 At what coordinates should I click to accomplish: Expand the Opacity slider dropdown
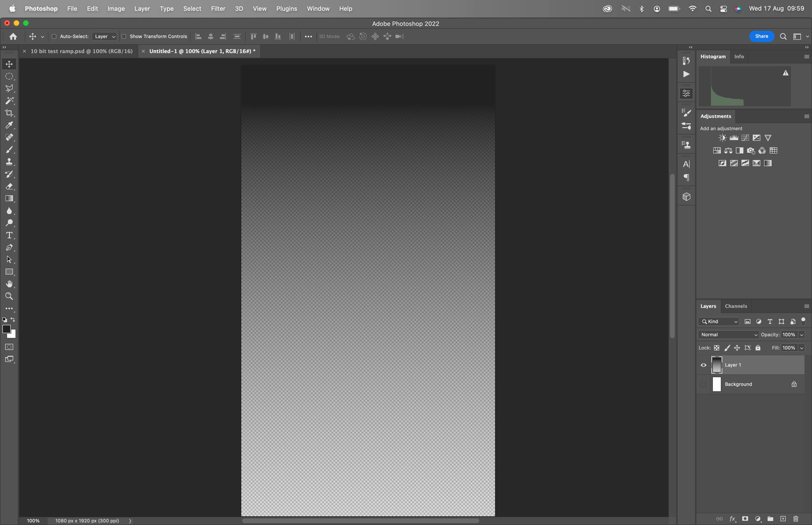pyautogui.click(x=801, y=334)
